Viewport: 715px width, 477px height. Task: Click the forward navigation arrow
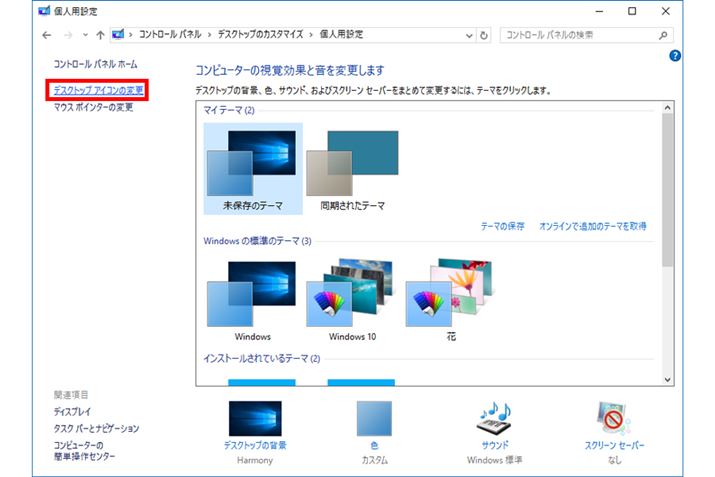coord(68,35)
